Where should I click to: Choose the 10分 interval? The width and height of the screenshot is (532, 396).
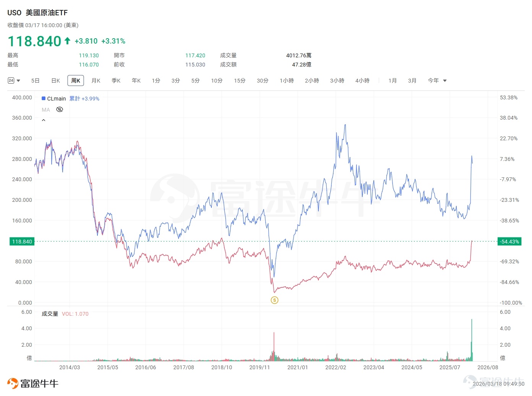[x=217, y=81]
